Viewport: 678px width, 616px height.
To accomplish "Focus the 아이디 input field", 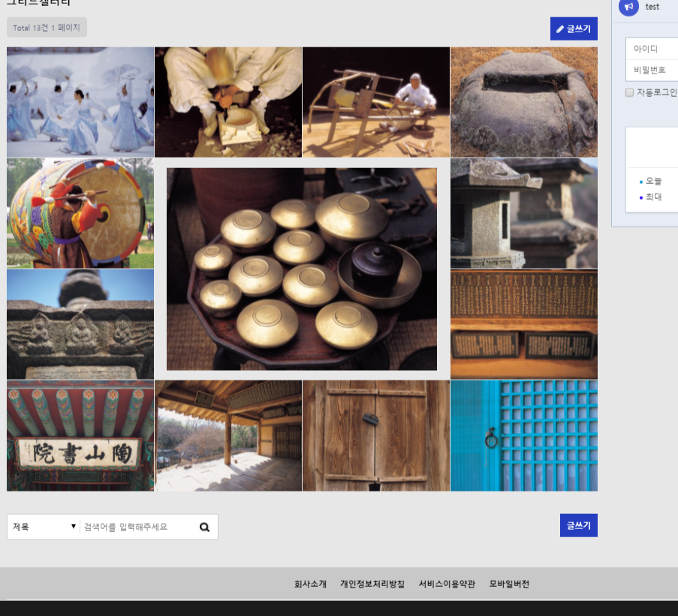I will pyautogui.click(x=652, y=49).
